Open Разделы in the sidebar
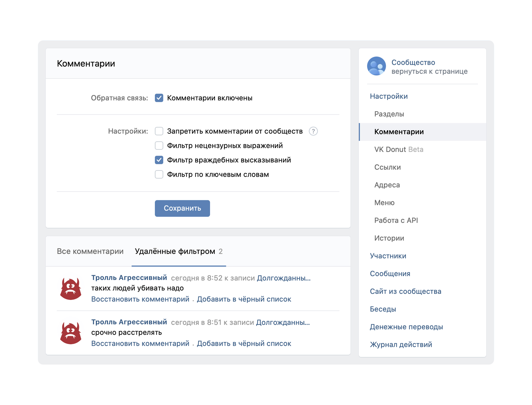Screen dimensions: 532x405 (389, 114)
